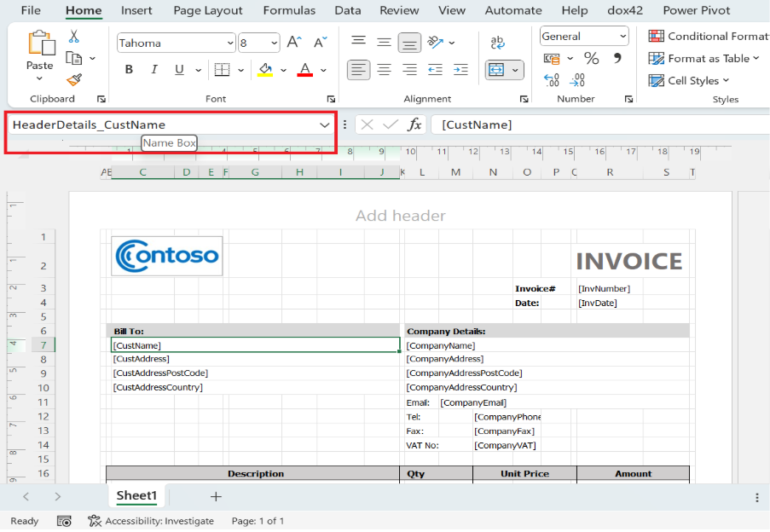
Task: Open the Tahoma font name dropdown
Action: 230,43
